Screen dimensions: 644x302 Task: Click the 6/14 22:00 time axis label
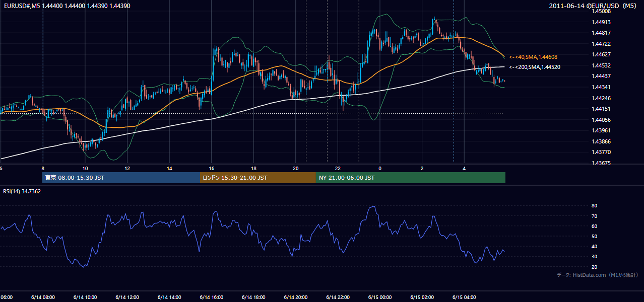(338, 297)
